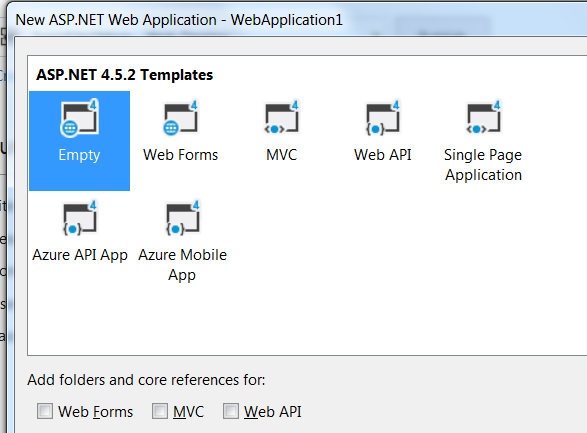Viewport: 587px width, 433px height.
Task: Click the 'Azure API App' template name text
Action: pos(80,255)
